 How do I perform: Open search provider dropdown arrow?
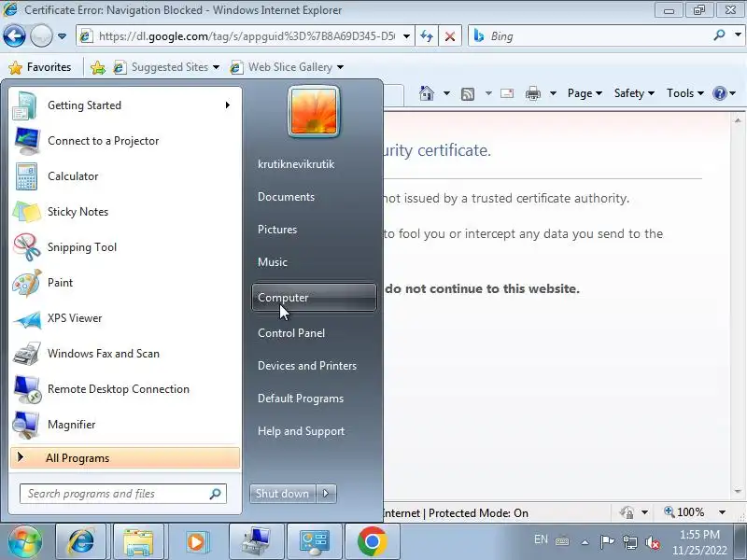pos(738,35)
